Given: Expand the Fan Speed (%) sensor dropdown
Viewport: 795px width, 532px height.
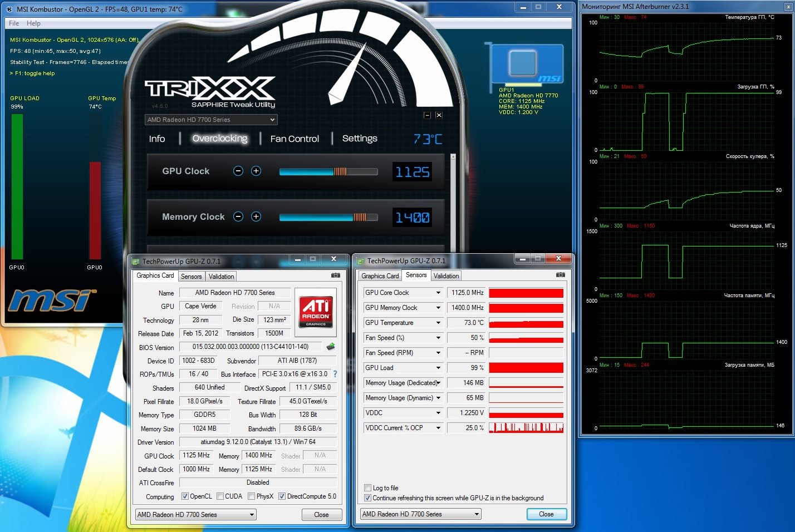Looking at the screenshot, I should pos(438,338).
